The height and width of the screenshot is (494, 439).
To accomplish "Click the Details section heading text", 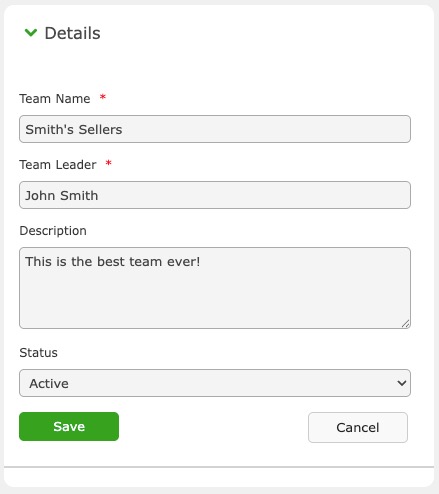I will pyautogui.click(x=72, y=33).
